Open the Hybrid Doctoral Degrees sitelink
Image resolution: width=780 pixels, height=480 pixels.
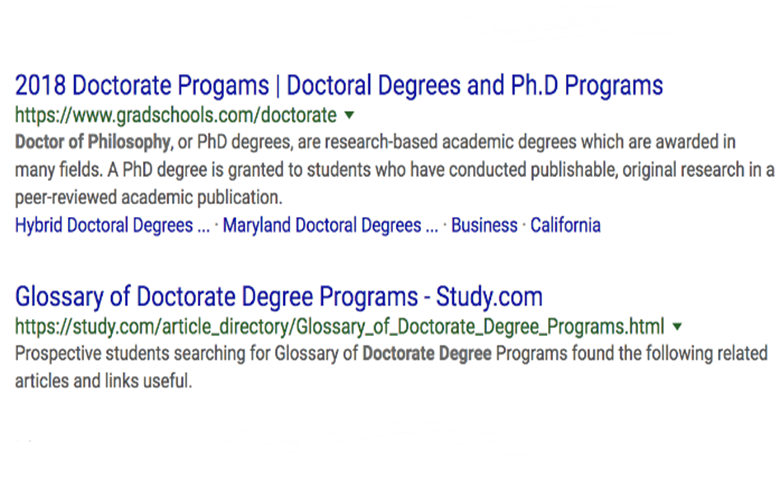click(x=112, y=225)
